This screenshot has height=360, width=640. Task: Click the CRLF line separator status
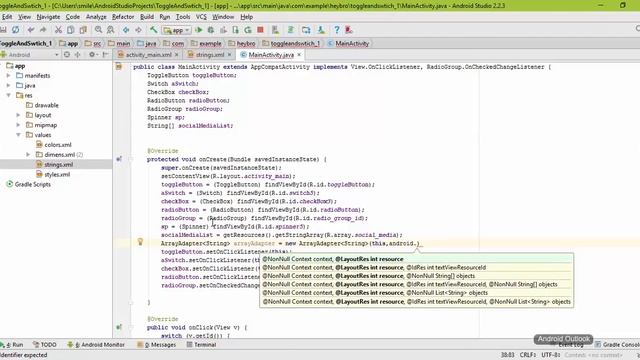528,355
